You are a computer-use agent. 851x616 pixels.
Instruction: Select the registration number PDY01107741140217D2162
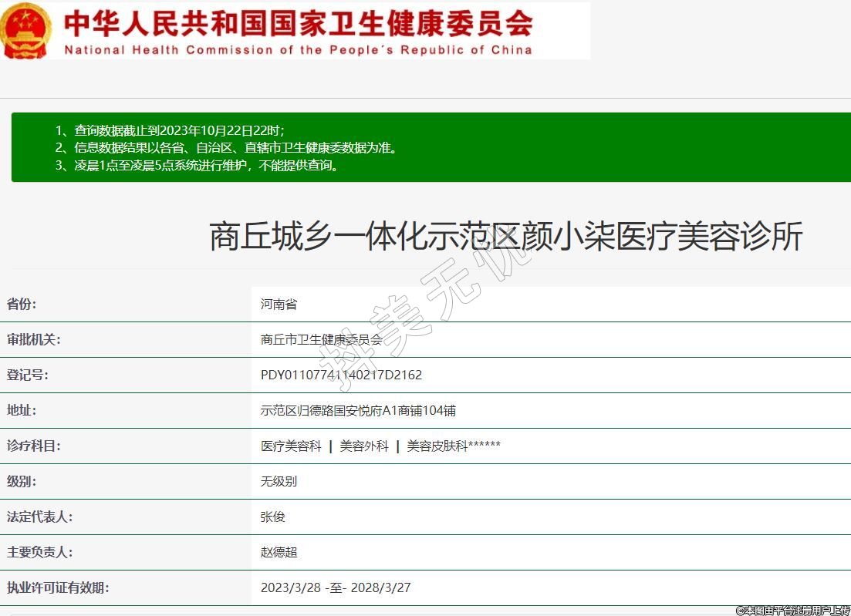click(341, 375)
